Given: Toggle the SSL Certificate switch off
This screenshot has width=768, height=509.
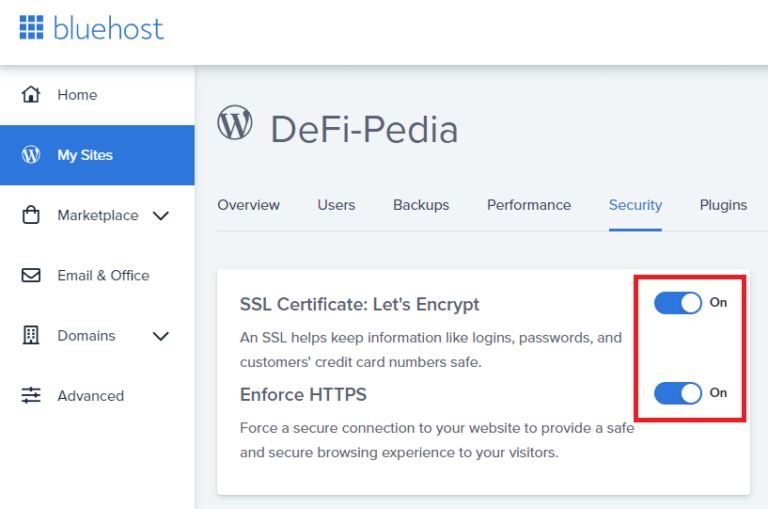Looking at the screenshot, I should click(x=678, y=303).
